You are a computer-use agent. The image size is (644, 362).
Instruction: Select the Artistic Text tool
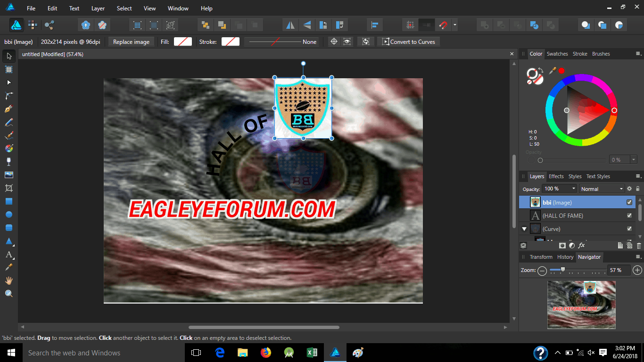tap(8, 255)
